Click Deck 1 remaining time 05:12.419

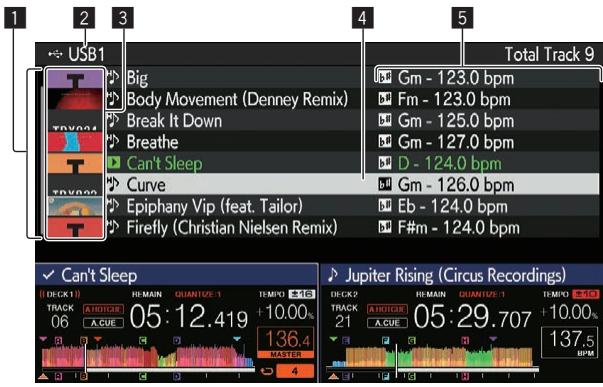pos(189,317)
